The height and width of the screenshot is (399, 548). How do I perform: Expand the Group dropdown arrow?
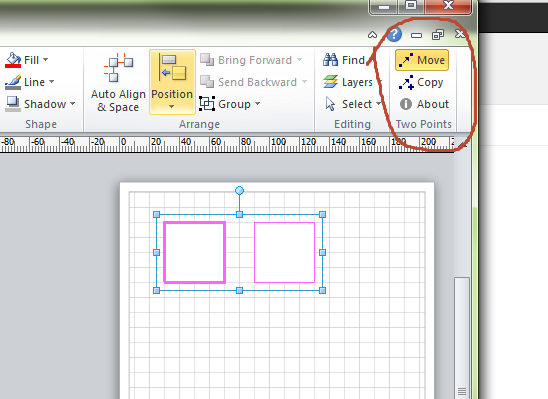tap(258, 104)
